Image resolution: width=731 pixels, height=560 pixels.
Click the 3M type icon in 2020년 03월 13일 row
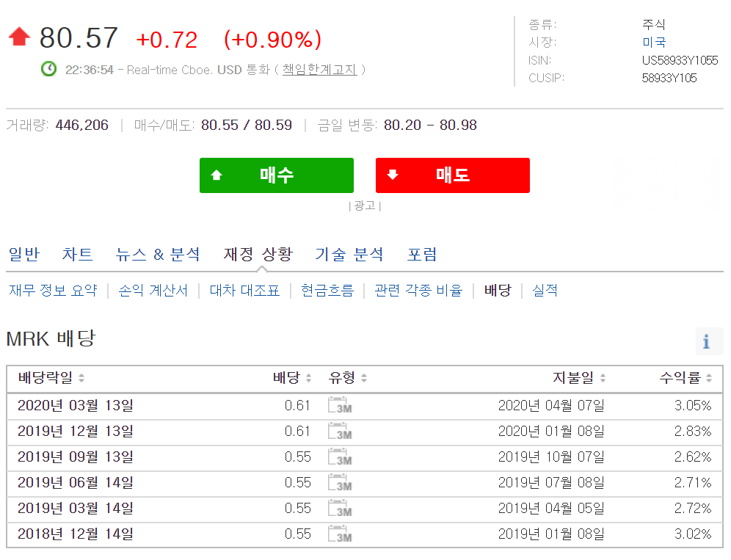click(340, 404)
